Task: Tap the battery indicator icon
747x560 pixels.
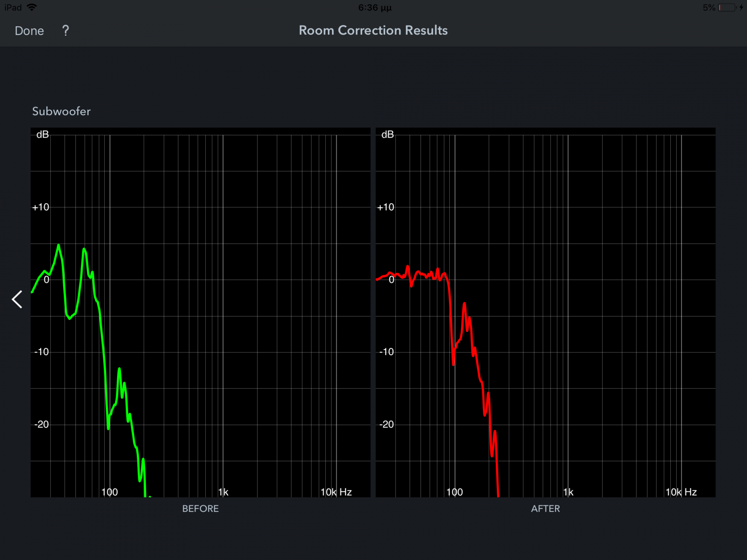Action: tap(727, 8)
